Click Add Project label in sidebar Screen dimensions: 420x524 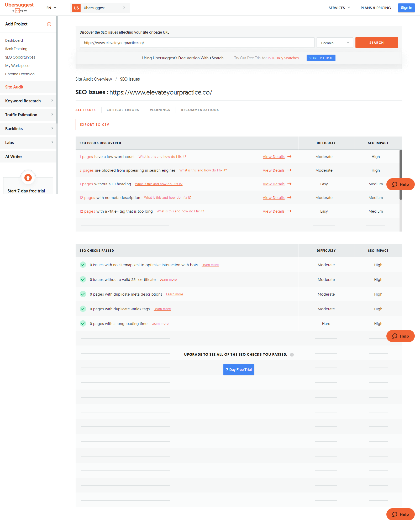(x=16, y=24)
